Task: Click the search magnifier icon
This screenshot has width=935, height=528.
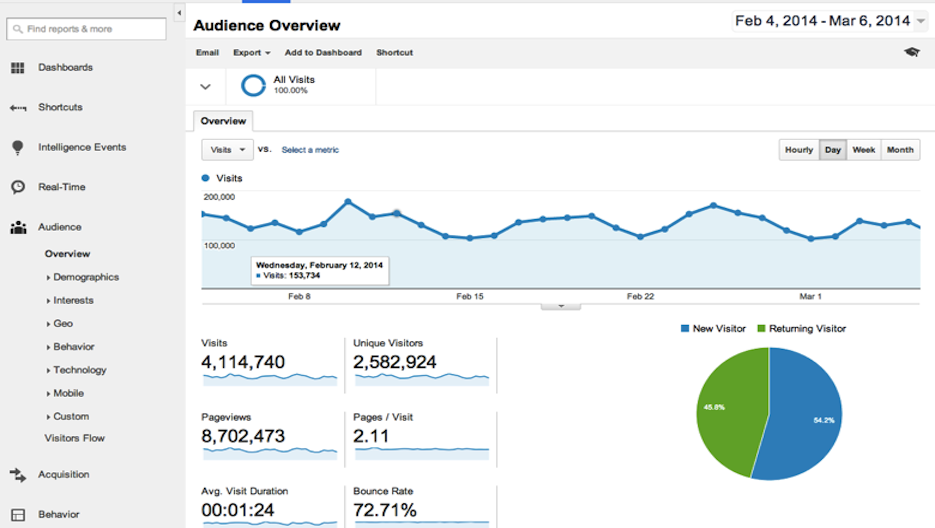Action: click(18, 29)
